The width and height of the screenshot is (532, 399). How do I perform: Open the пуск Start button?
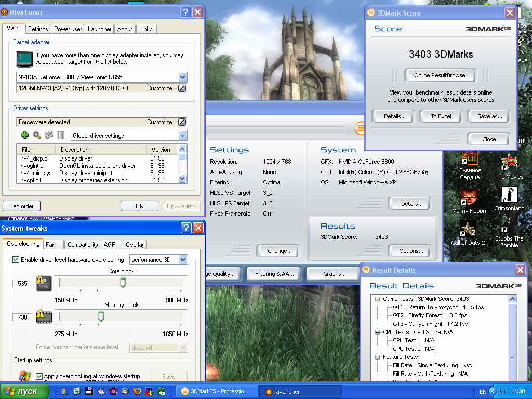point(24,391)
